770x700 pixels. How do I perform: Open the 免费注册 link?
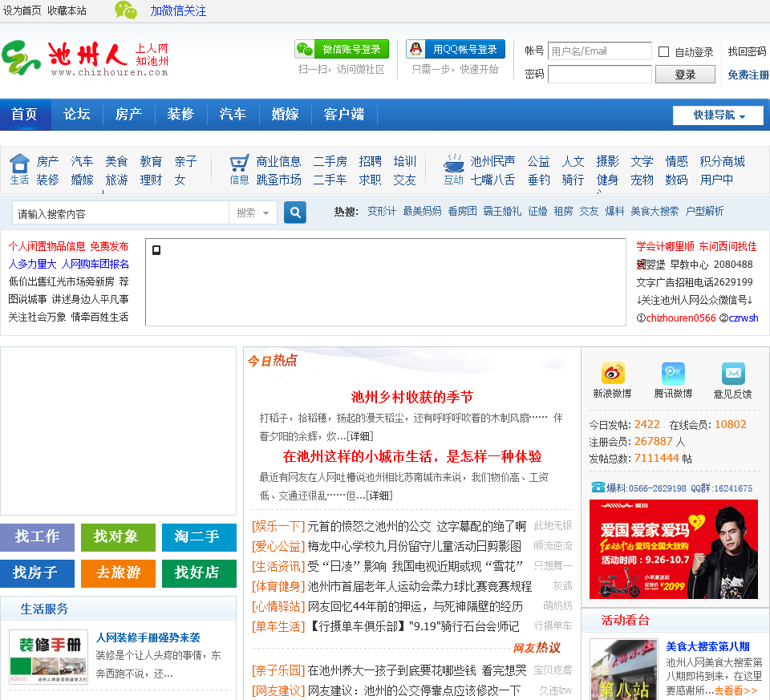(x=748, y=75)
